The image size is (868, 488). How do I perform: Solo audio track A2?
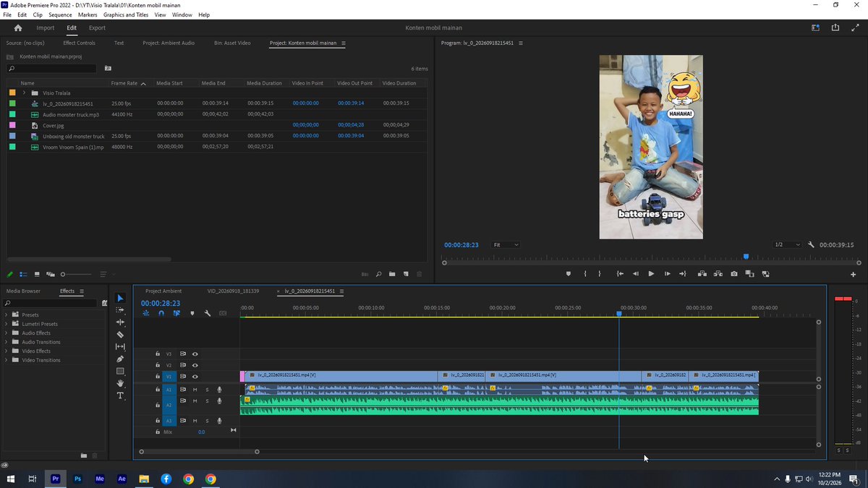(x=207, y=401)
